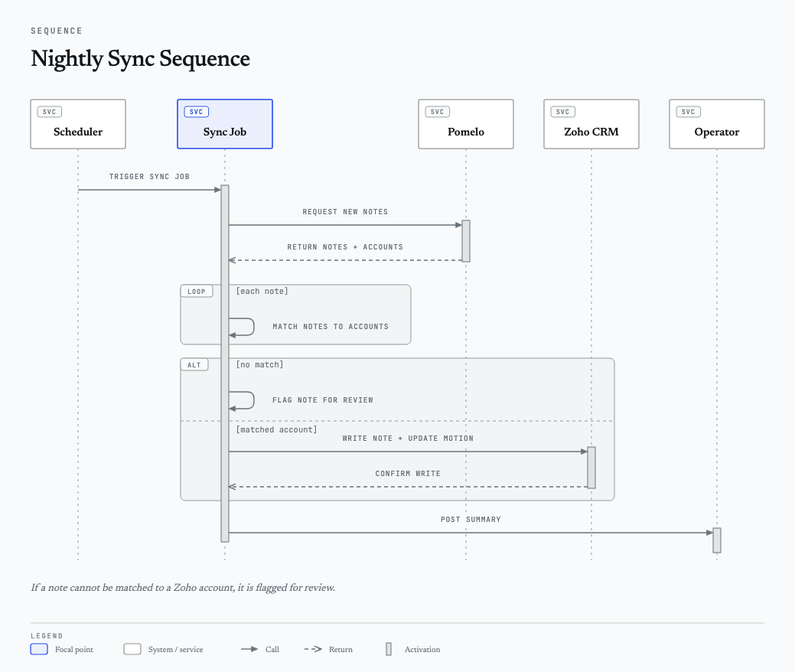Select the POST SUMMARY label
Viewport: 795px width, 672px height.
point(471,520)
